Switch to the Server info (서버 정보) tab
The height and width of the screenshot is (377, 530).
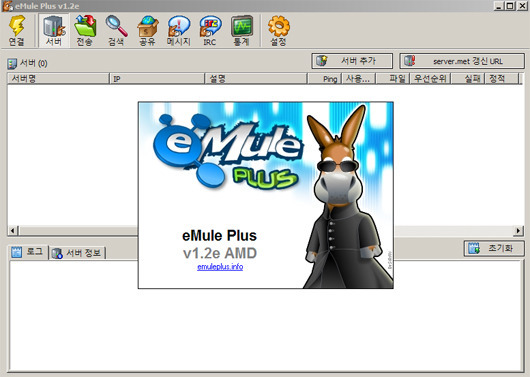click(x=78, y=253)
